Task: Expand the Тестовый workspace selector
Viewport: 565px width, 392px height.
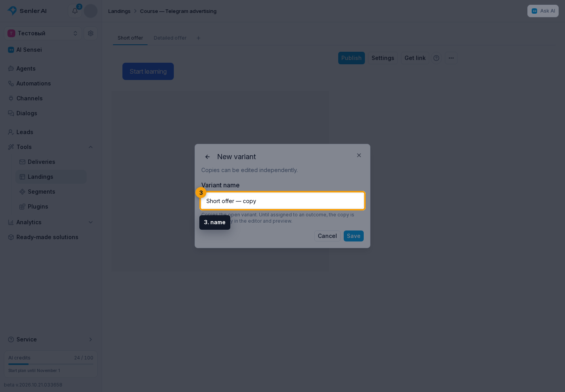Action: click(x=43, y=33)
